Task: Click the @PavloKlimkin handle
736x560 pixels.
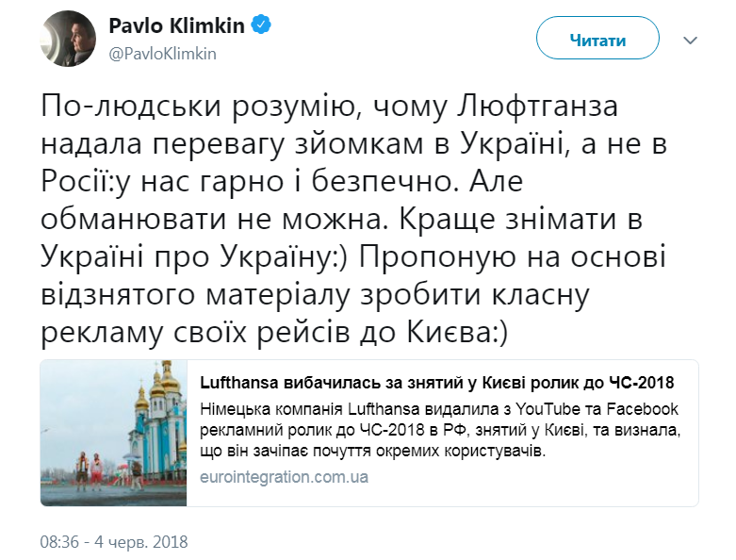Action: pyautogui.click(x=163, y=54)
